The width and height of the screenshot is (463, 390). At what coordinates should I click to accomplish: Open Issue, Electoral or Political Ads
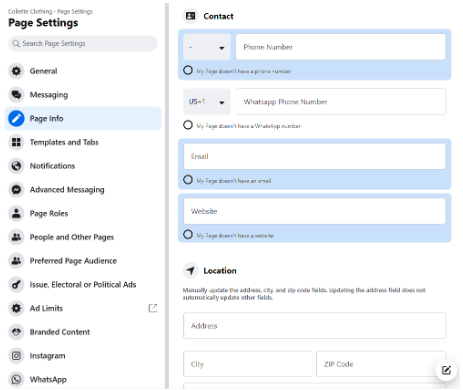83,285
